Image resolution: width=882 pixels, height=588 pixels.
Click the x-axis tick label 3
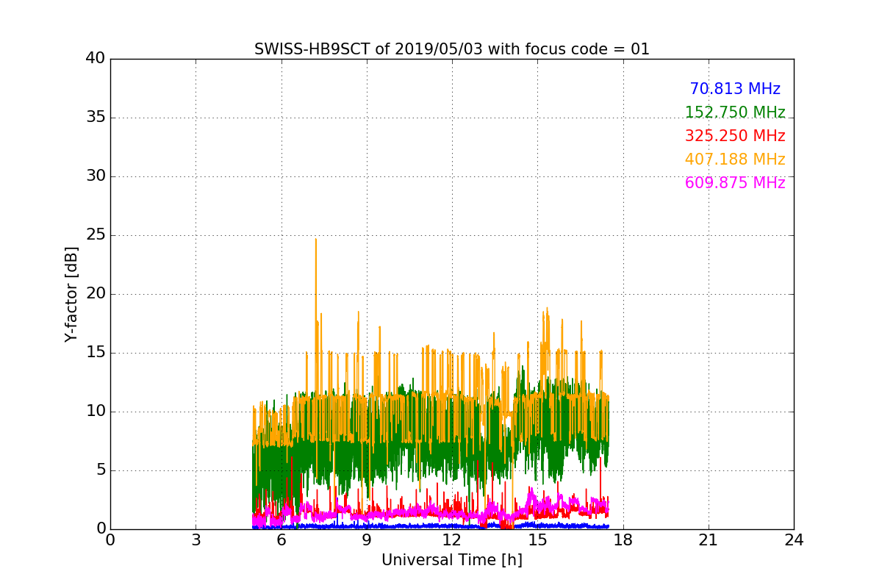click(196, 539)
